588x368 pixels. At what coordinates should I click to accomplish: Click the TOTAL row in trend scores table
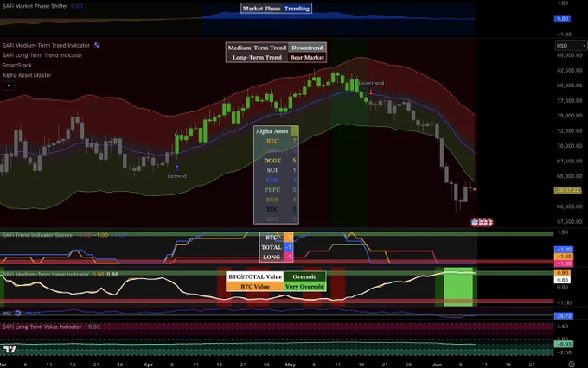pyautogui.click(x=277, y=247)
